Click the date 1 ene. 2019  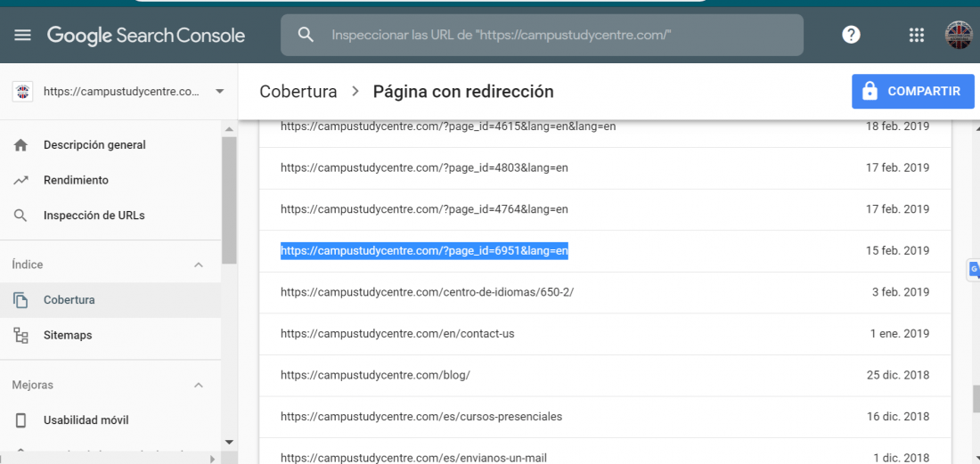[900, 334]
